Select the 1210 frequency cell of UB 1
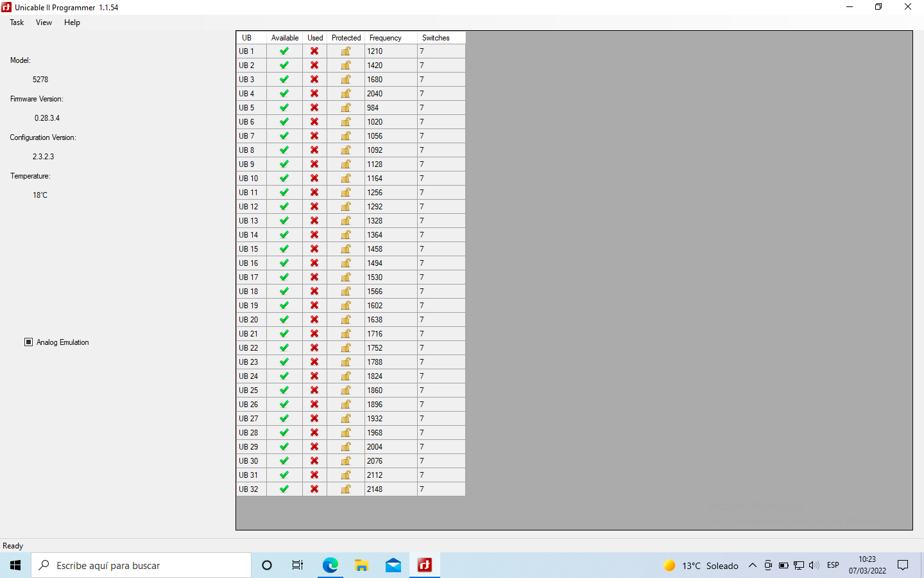The height and width of the screenshot is (578, 924). 390,51
